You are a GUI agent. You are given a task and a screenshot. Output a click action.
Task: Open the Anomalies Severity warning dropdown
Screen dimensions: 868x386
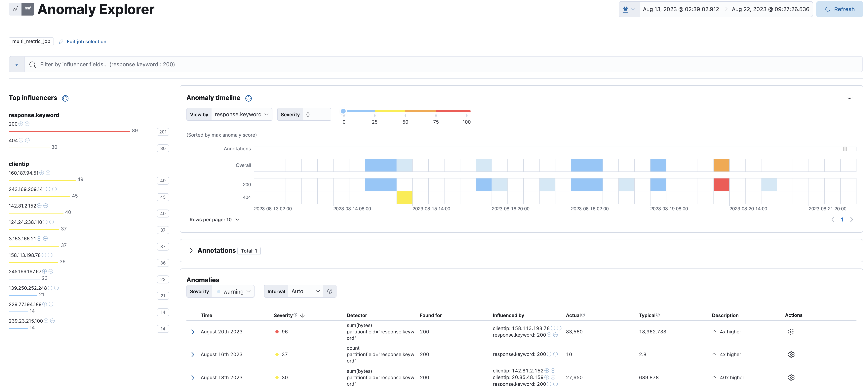233,291
